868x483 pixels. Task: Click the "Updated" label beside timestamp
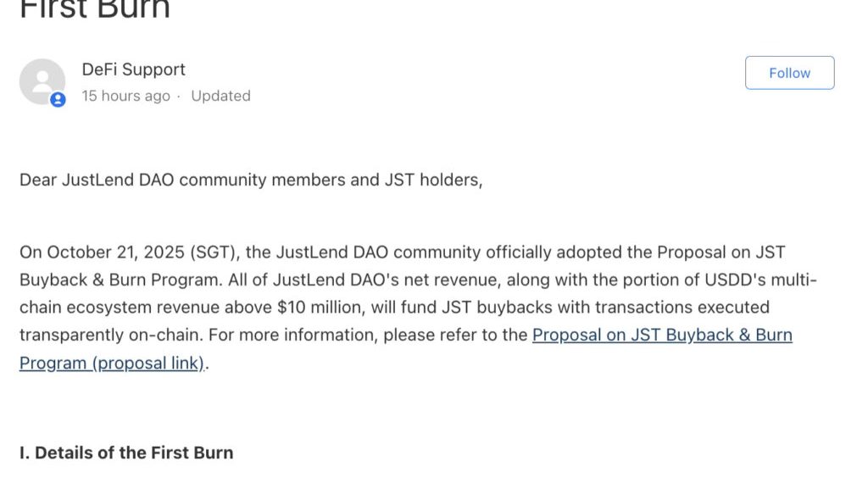[x=220, y=96]
